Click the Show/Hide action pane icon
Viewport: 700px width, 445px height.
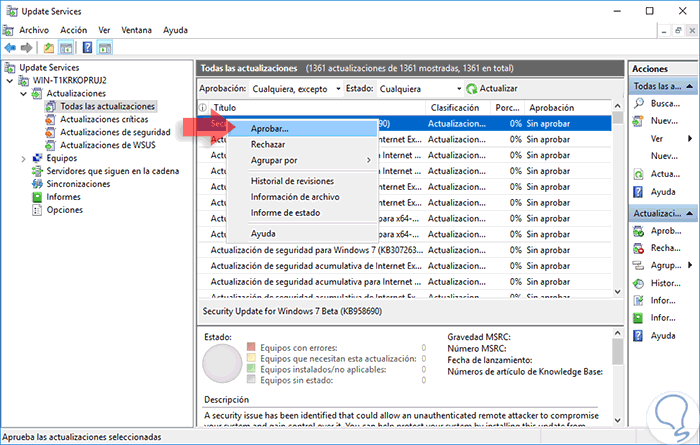point(105,47)
